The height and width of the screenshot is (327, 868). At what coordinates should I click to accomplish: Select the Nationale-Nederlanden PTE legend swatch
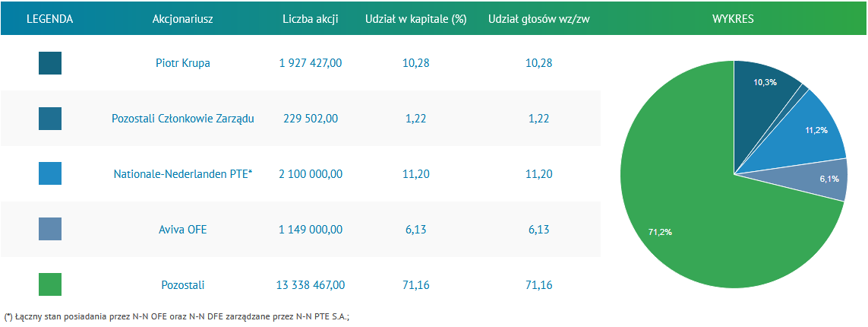tap(50, 173)
